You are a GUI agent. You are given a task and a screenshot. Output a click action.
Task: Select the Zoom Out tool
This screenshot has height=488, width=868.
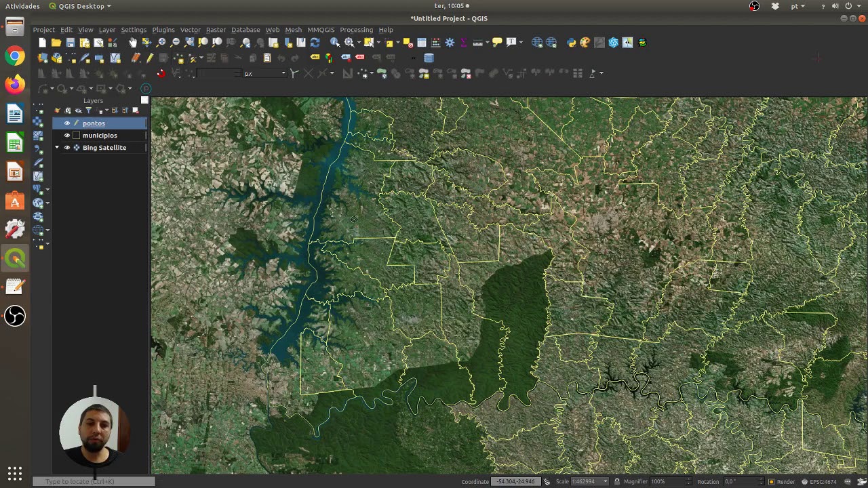[x=174, y=42]
